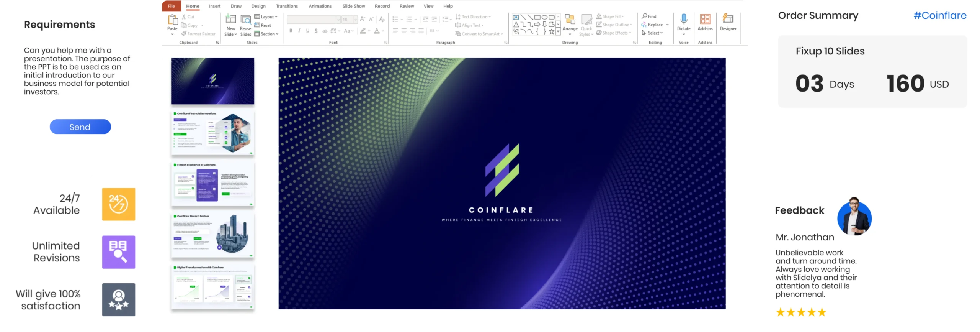This screenshot has height=332, width=980.
Task: Open the Slide Show tab
Action: [x=354, y=6]
